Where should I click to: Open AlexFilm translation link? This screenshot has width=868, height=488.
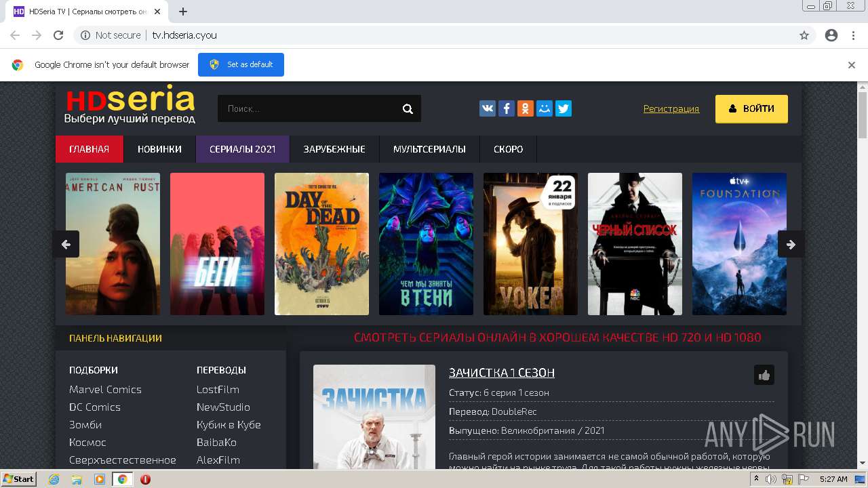coord(218,460)
